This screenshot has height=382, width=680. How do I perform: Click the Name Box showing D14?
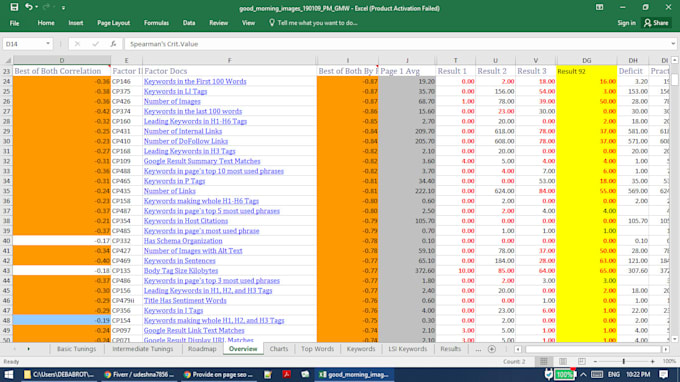click(x=24, y=44)
